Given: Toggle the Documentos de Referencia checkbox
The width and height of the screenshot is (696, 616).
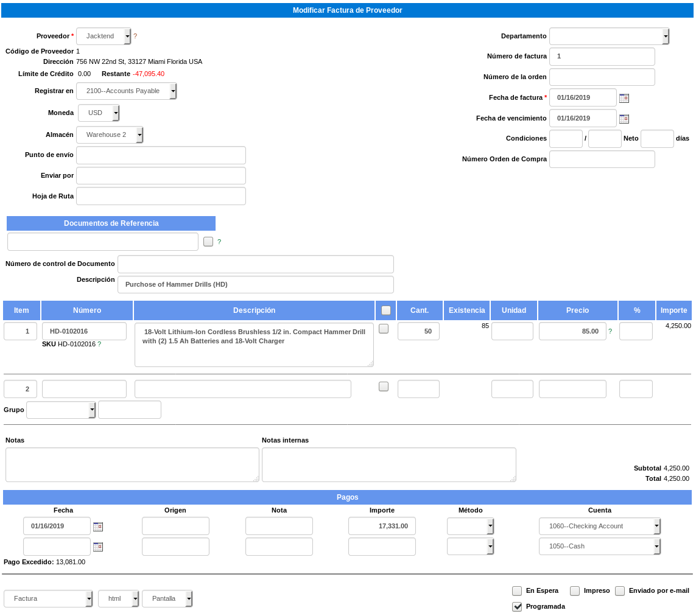Looking at the screenshot, I should coord(208,242).
